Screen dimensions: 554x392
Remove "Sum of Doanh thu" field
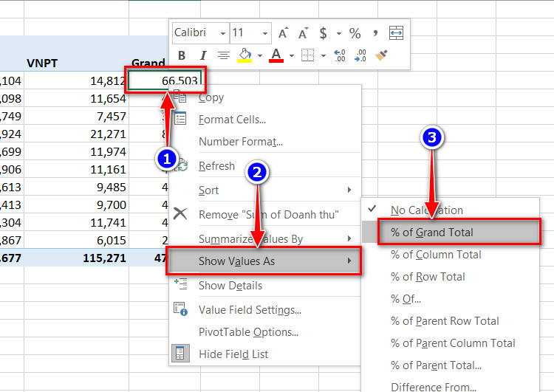[265, 214]
